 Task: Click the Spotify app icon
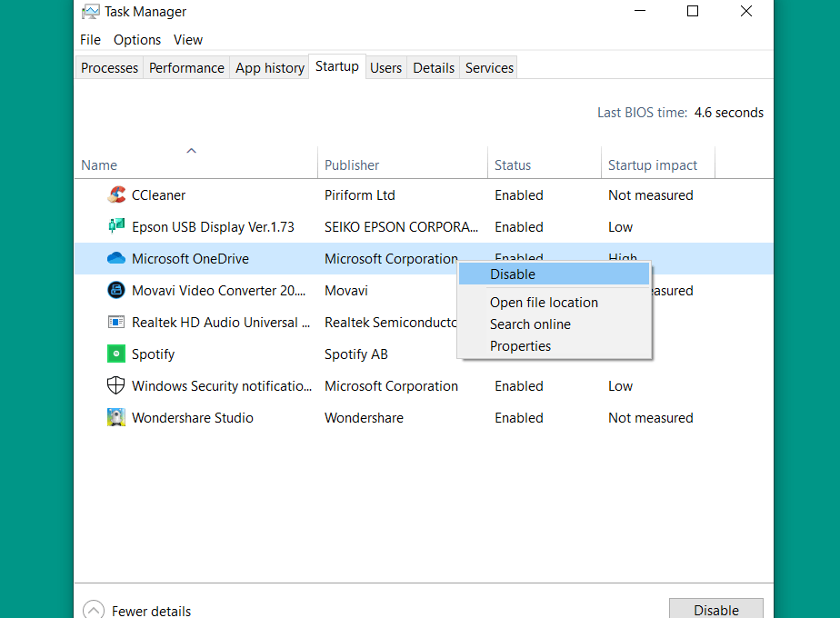click(x=116, y=354)
